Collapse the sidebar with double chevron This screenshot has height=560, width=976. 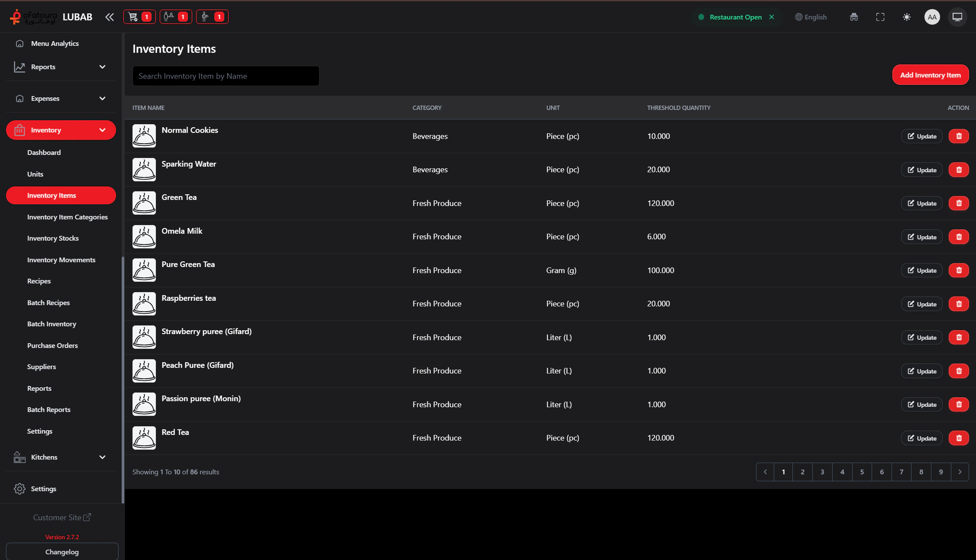pyautogui.click(x=110, y=17)
